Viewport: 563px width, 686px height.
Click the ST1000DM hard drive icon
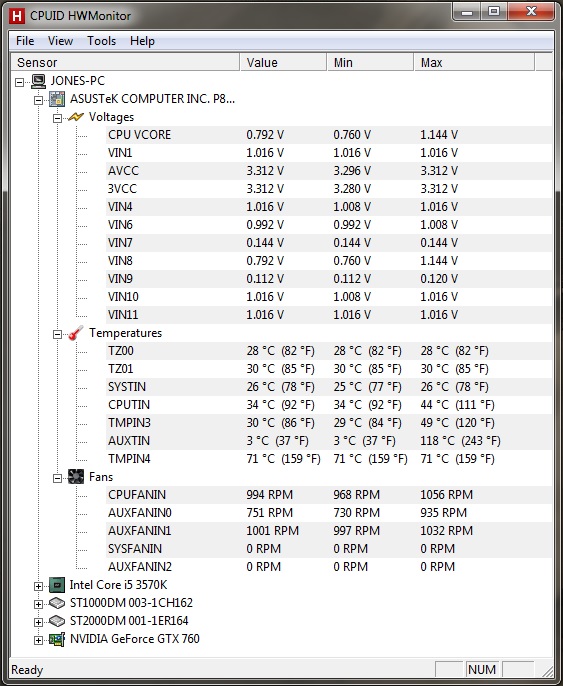(x=57, y=603)
